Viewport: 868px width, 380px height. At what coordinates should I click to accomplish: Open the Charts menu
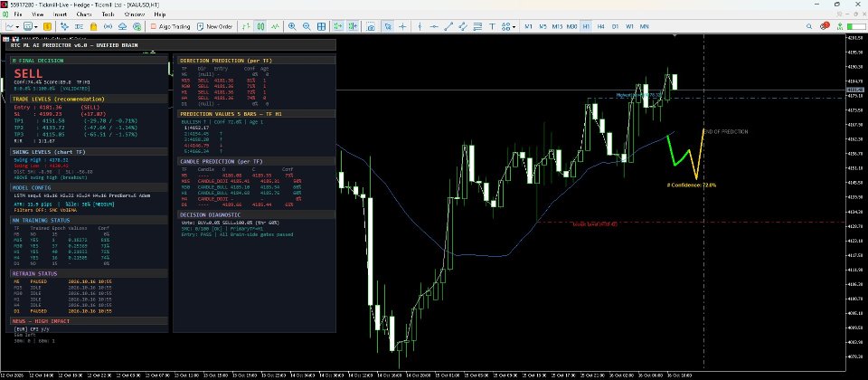pyautogui.click(x=84, y=14)
